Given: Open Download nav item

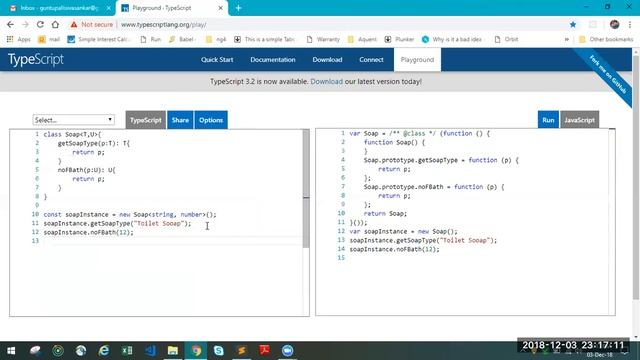Looking at the screenshot, I should tap(327, 60).
